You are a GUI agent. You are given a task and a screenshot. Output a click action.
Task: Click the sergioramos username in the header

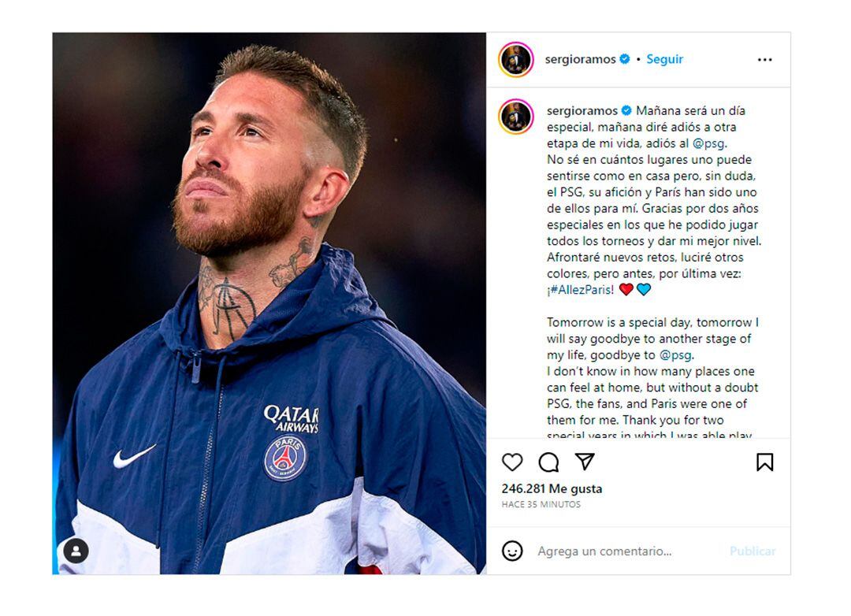coord(580,59)
